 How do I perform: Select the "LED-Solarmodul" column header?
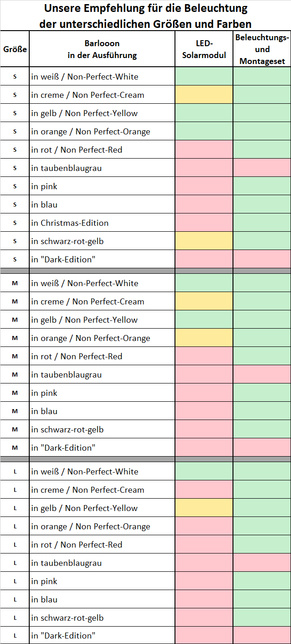click(204, 49)
